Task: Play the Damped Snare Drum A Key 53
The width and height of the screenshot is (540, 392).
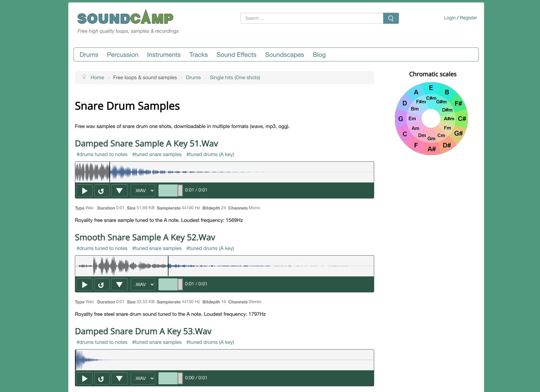Action: [x=84, y=378]
